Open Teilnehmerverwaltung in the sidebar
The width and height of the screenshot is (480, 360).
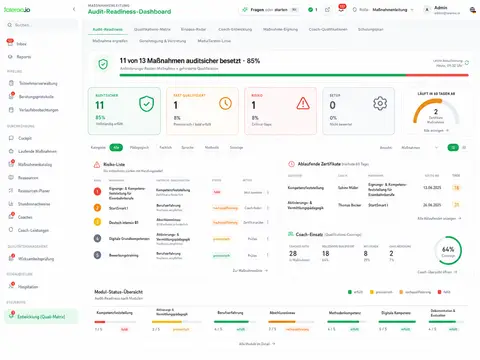[x=38, y=83]
